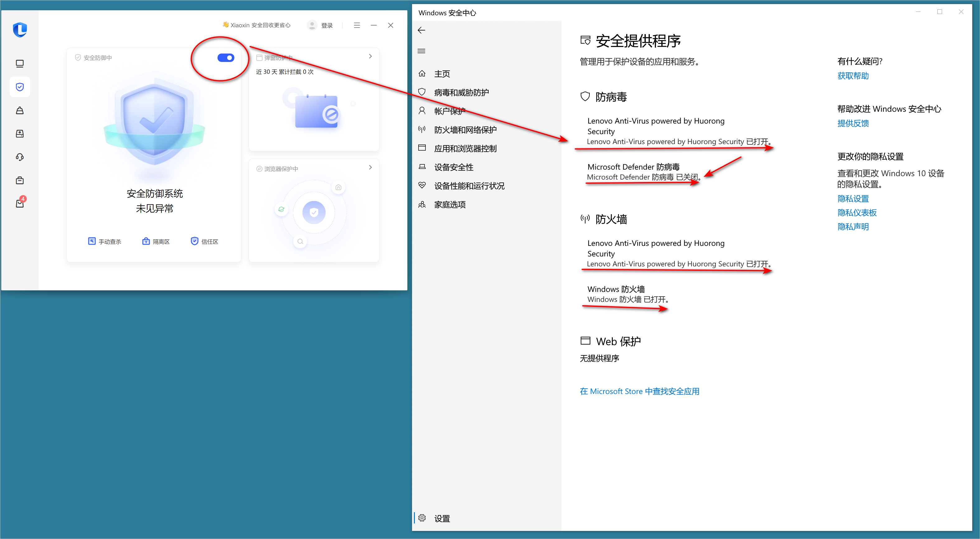This screenshot has width=980, height=539.
Task: Open the 隔离区 quarantine button
Action: click(156, 241)
